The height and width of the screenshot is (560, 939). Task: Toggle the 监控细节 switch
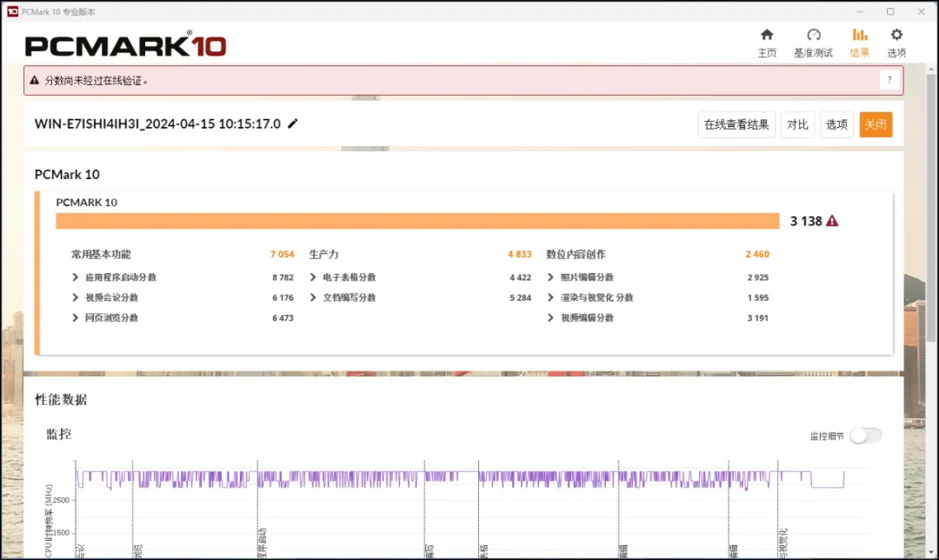pos(866,436)
